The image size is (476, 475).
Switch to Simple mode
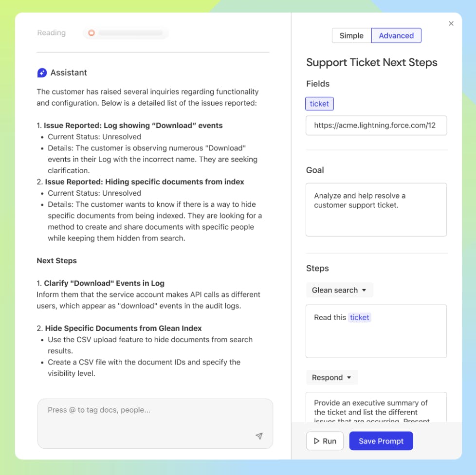[351, 36]
